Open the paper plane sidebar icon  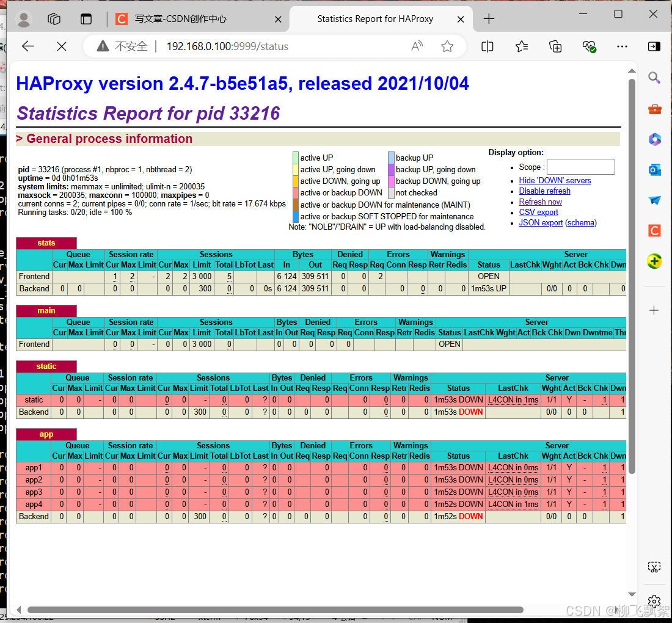(x=654, y=200)
